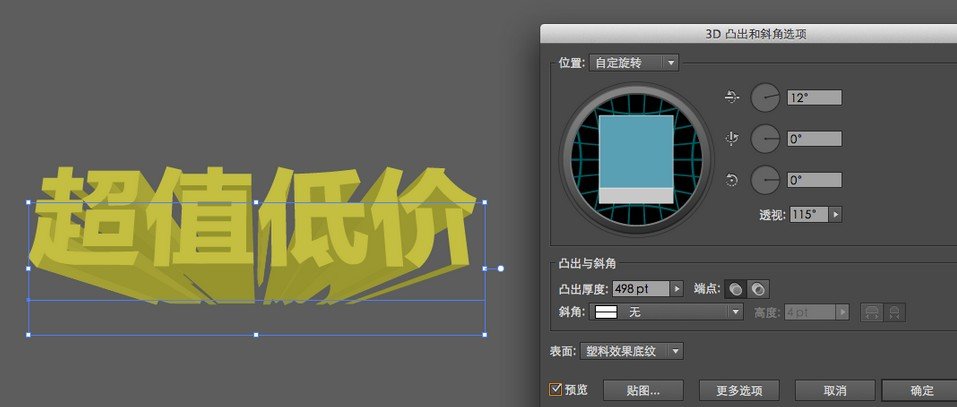
Task: Open the 斜角 bevel shape dropdown
Action: tap(668, 312)
